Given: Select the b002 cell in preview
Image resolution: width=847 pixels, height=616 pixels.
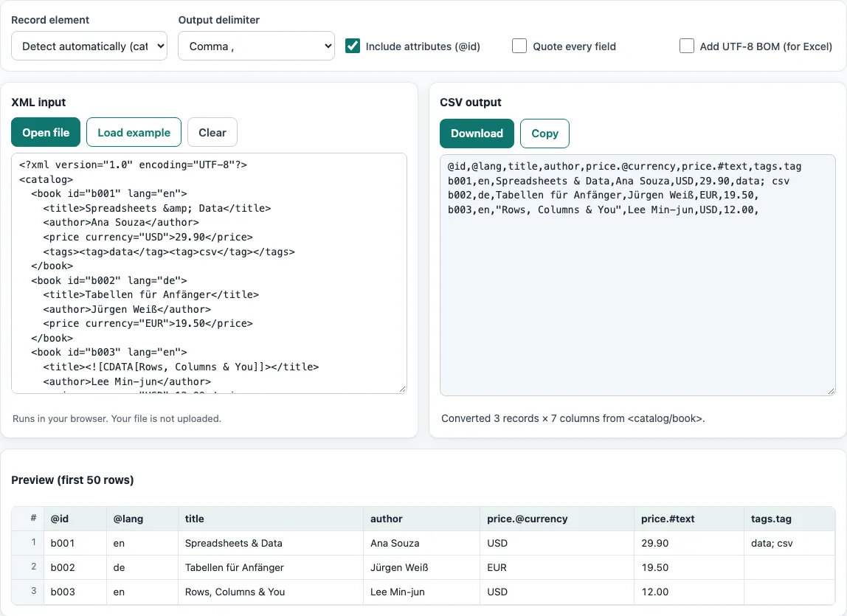Looking at the screenshot, I should pos(75,567).
